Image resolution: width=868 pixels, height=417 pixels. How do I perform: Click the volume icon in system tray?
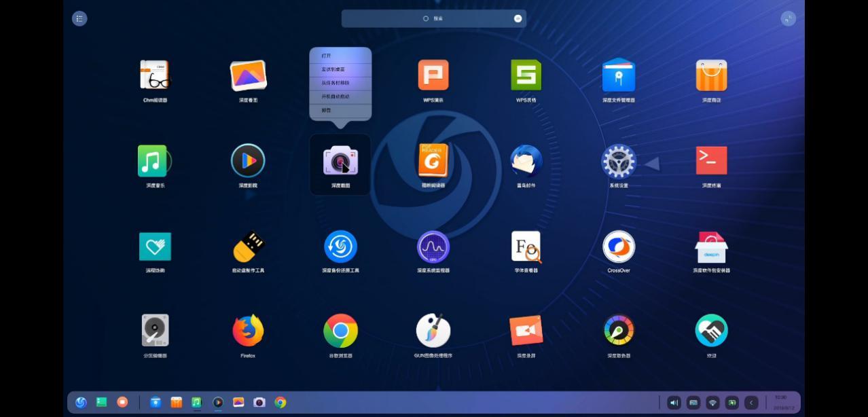pos(674,402)
